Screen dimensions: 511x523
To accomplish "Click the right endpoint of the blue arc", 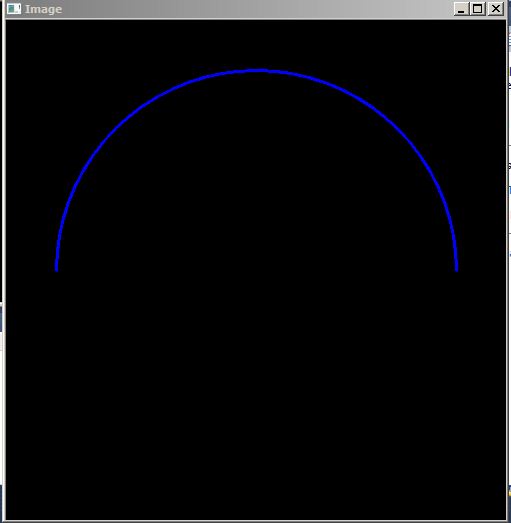I will pyautogui.click(x=457, y=269).
